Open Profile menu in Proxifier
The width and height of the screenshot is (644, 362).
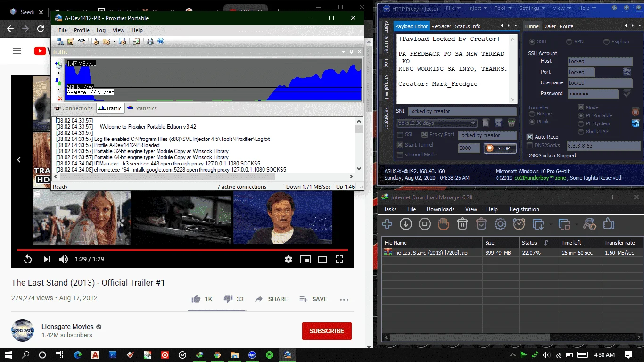(x=82, y=30)
